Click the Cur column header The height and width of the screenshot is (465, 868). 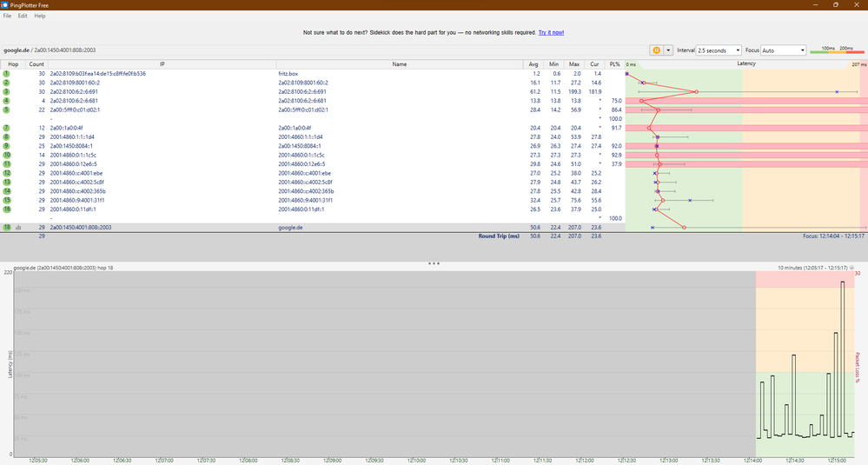pyautogui.click(x=594, y=64)
